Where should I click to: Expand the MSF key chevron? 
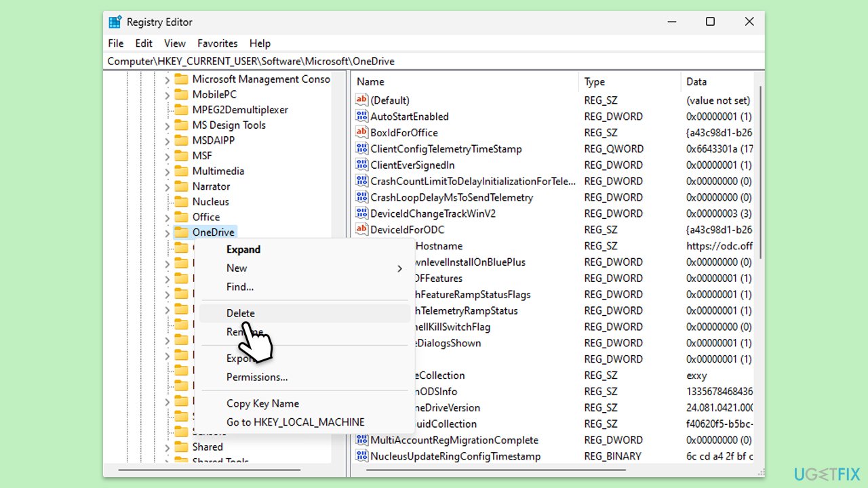point(167,156)
